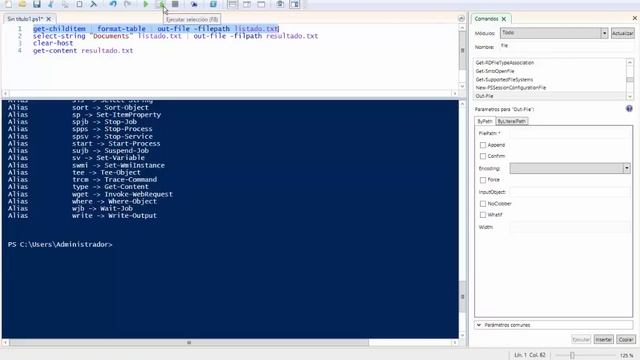Click the PS C:\Users\Administrador> console prompt
Screen dimensions: 640x360
[x=60, y=244]
